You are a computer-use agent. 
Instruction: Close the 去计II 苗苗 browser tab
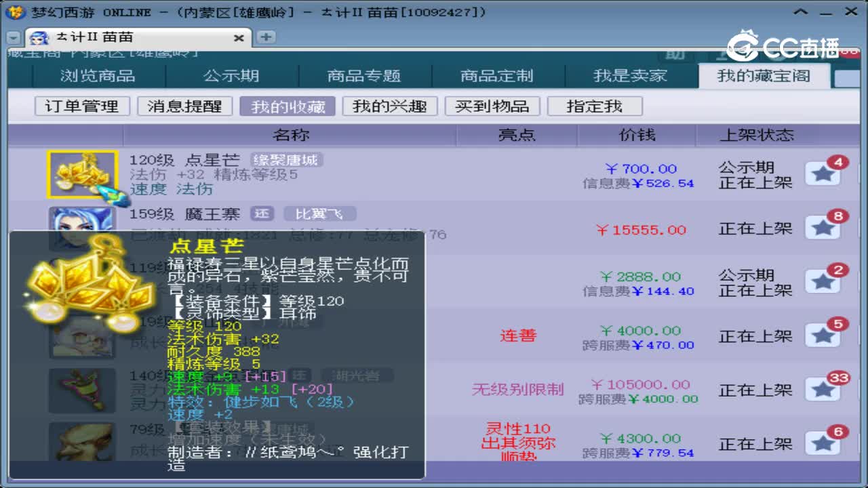239,38
